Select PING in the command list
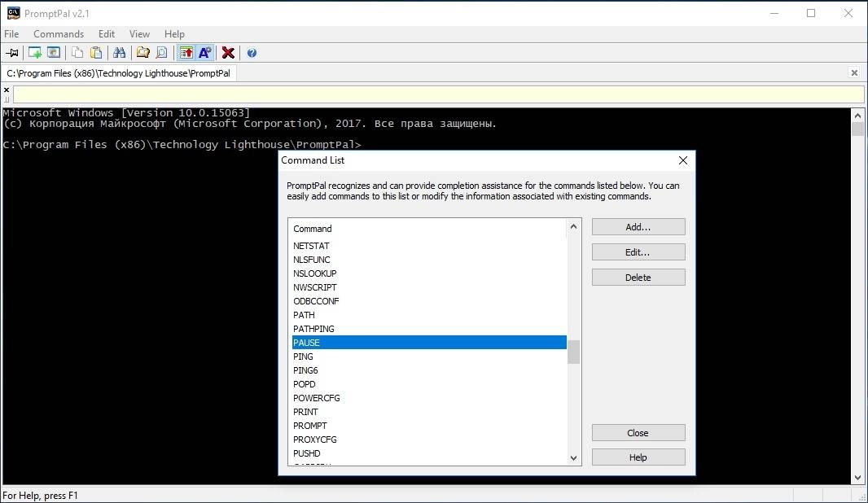Viewport: 868px width, 503px height. tap(429, 356)
